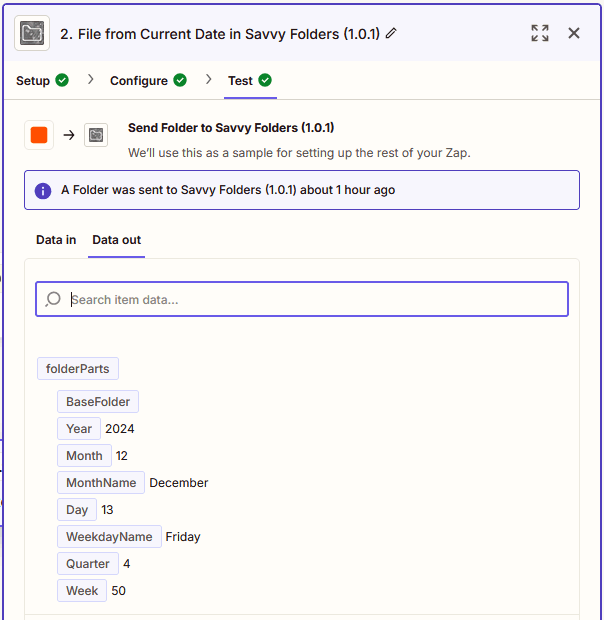The width and height of the screenshot is (604, 620).
Task: Select the folderParts key label
Action: 78,369
